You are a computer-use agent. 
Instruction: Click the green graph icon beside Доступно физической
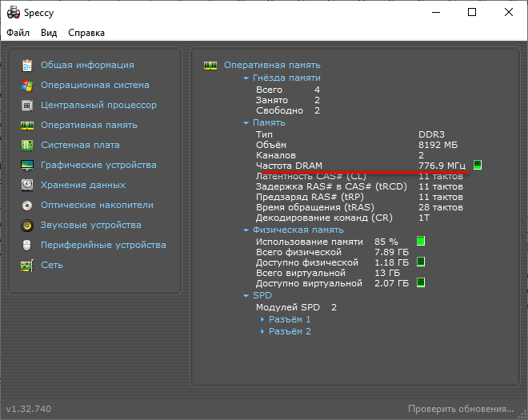coord(421,262)
